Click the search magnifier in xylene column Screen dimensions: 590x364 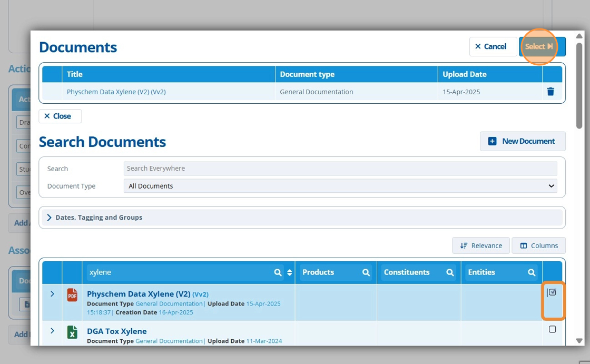pos(278,272)
